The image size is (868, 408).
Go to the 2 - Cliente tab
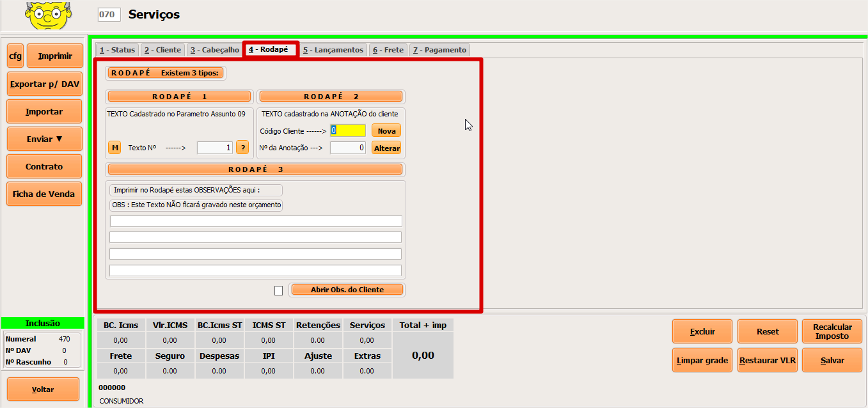162,50
